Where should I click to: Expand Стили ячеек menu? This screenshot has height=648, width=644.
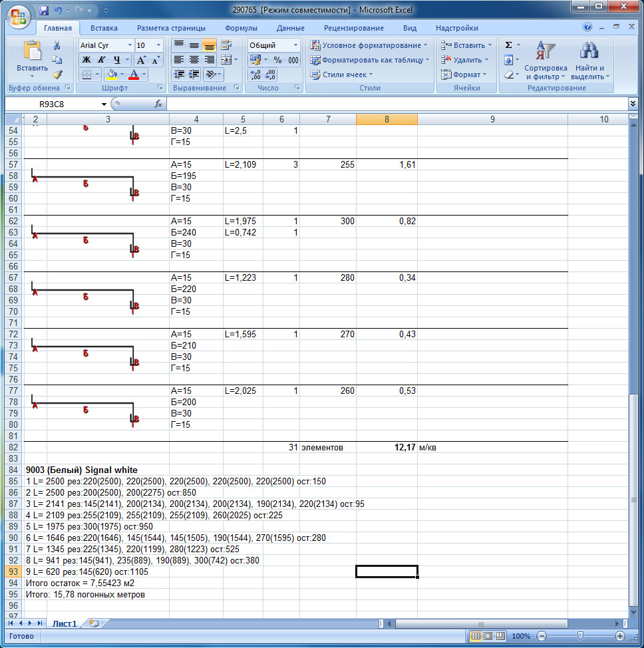341,75
